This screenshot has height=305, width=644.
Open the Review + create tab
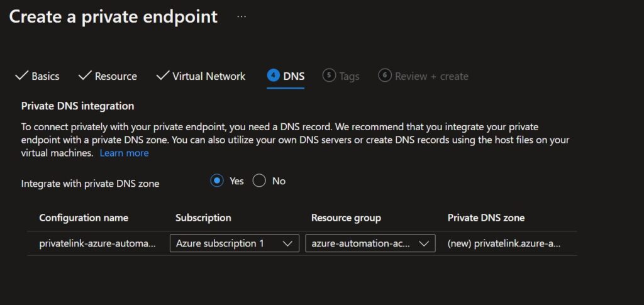pos(423,76)
